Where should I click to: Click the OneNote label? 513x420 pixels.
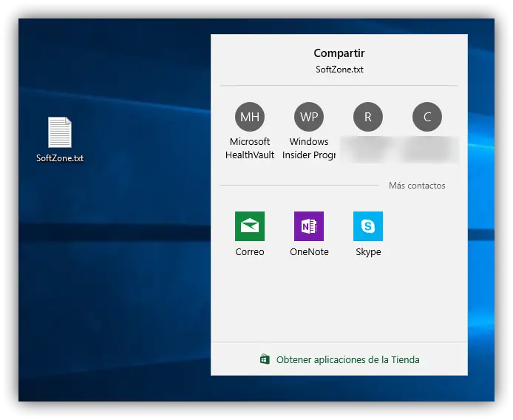point(309,251)
